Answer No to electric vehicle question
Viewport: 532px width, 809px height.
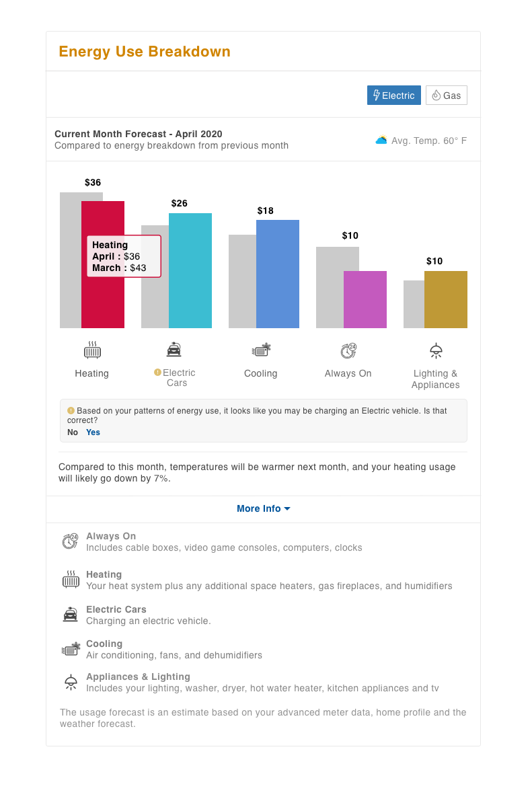point(73,432)
